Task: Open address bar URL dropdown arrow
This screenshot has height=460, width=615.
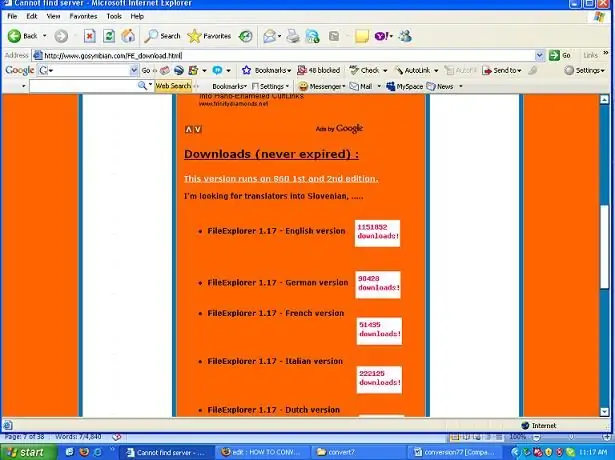Action: 540,55
